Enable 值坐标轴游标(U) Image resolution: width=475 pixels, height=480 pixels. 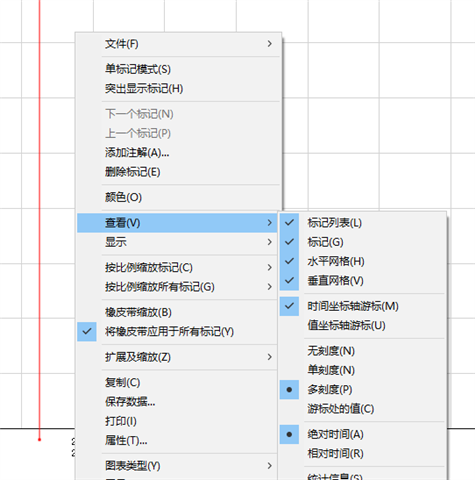(x=362, y=325)
